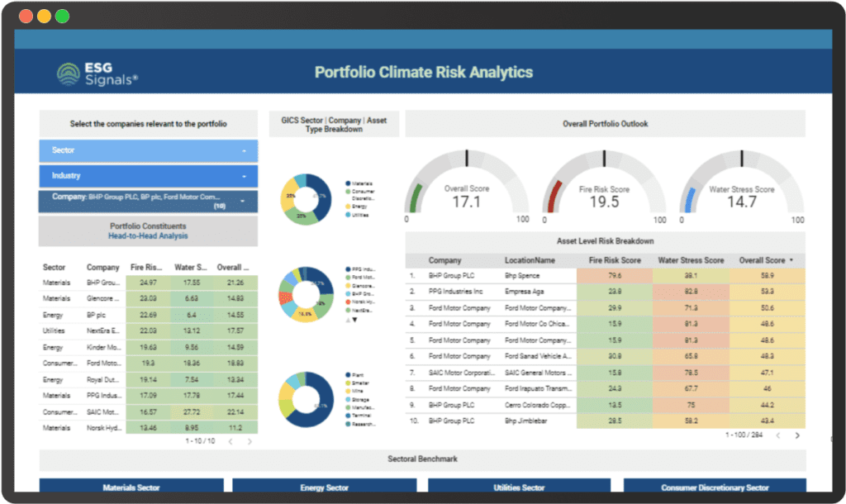Select Ford Irapuato Transm... location row
This screenshot has width=846, height=504.
[605, 388]
